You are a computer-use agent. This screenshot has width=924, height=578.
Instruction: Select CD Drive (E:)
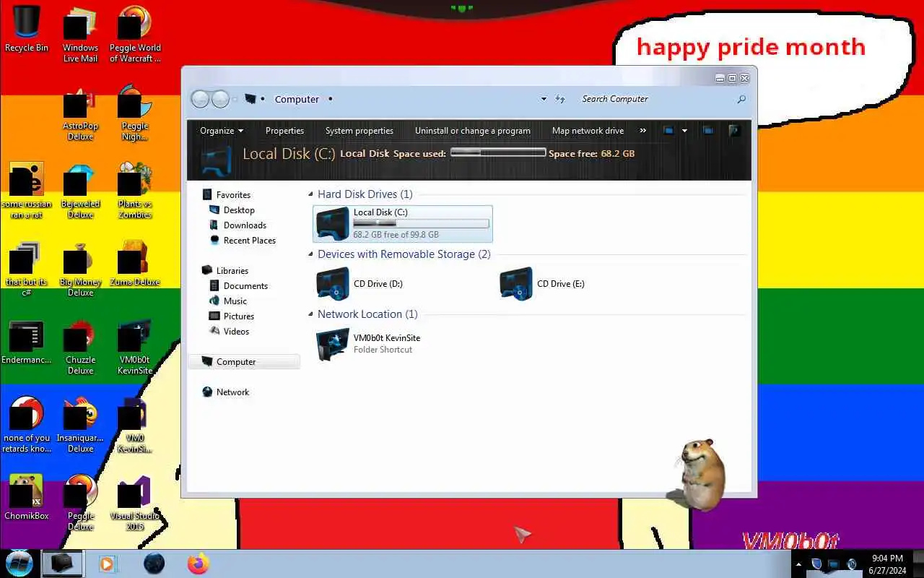[x=542, y=283]
